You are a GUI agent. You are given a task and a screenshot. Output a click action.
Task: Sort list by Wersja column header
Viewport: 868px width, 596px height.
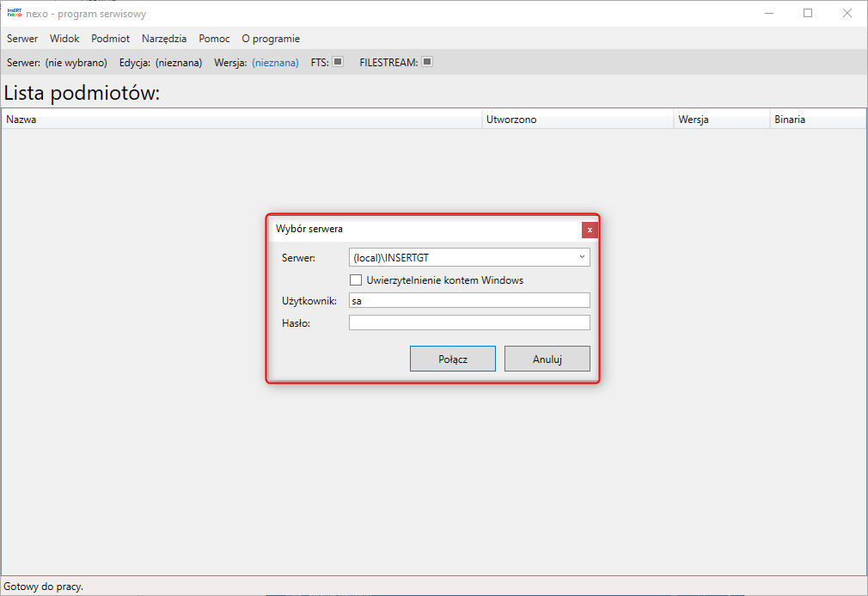tap(722, 119)
